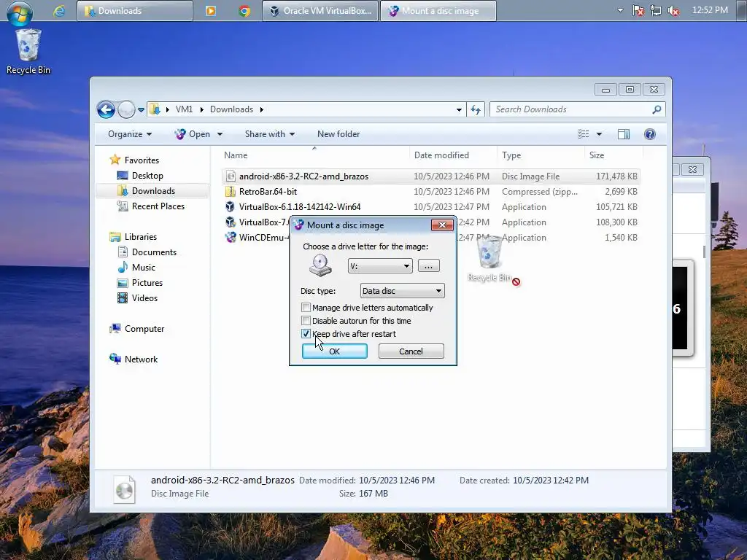Open Pictures library
747x560 pixels.
147,282
